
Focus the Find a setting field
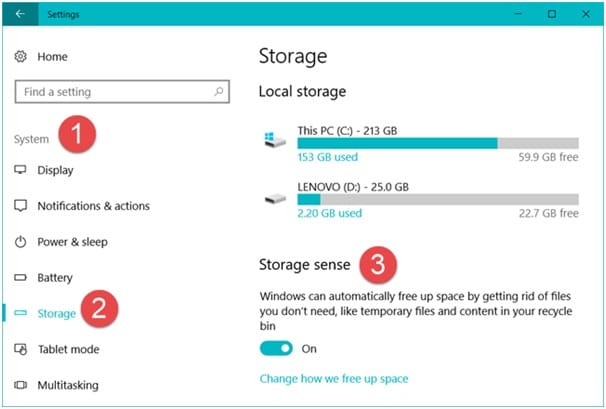[x=122, y=92]
